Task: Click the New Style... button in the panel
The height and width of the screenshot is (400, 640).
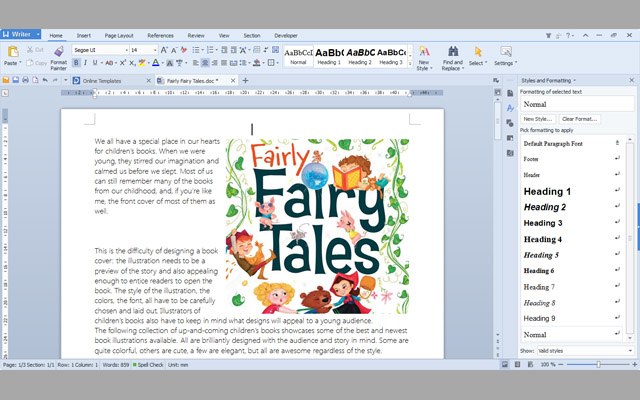Action: [x=538, y=118]
